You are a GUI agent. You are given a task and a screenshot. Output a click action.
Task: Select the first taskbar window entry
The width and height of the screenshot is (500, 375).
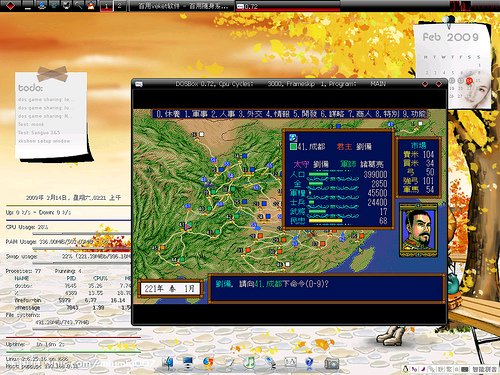tap(182, 6)
